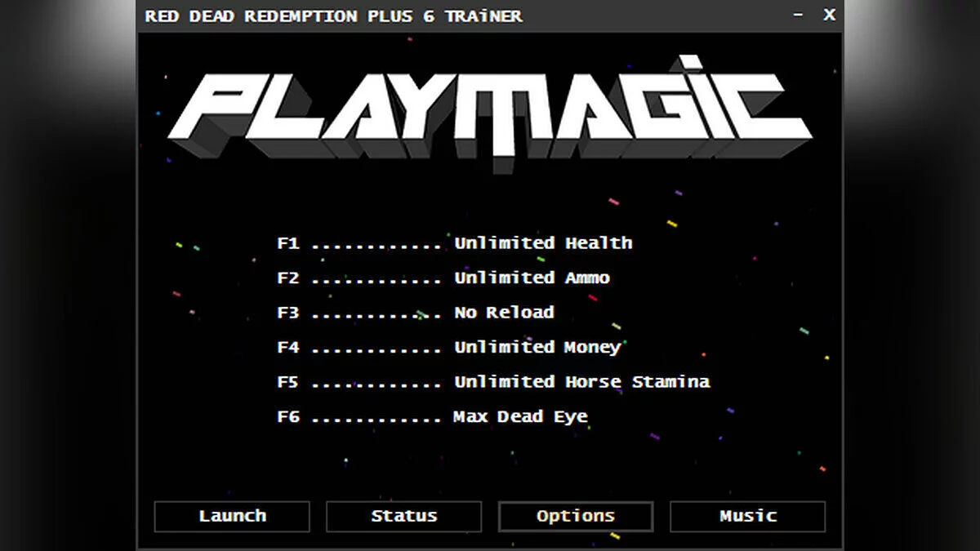The height and width of the screenshot is (551, 980).
Task: Minimize the trainer window
Action: click(798, 15)
